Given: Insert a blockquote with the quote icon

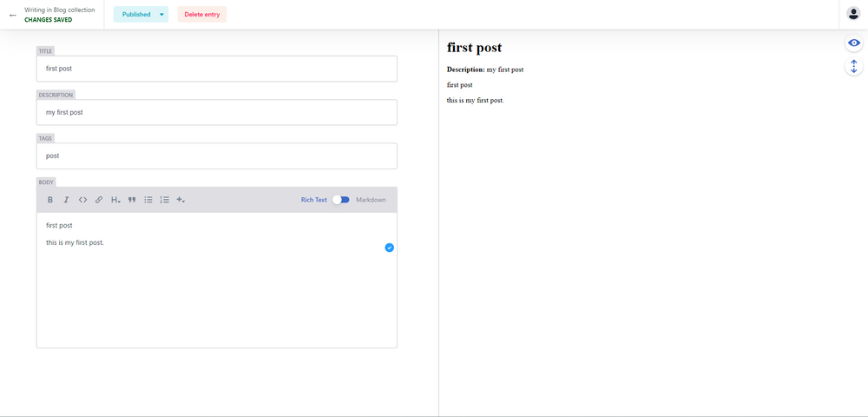Looking at the screenshot, I should 132,200.
